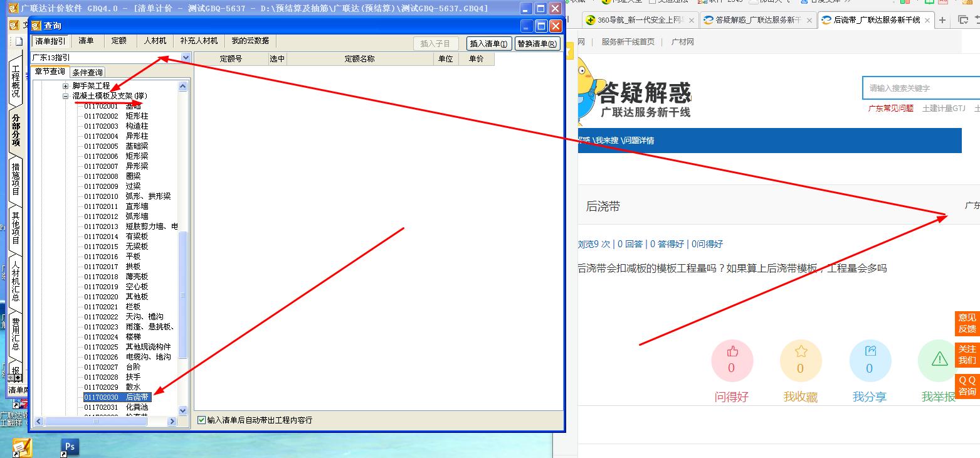Select the 条件查询 sub-tab

point(87,73)
